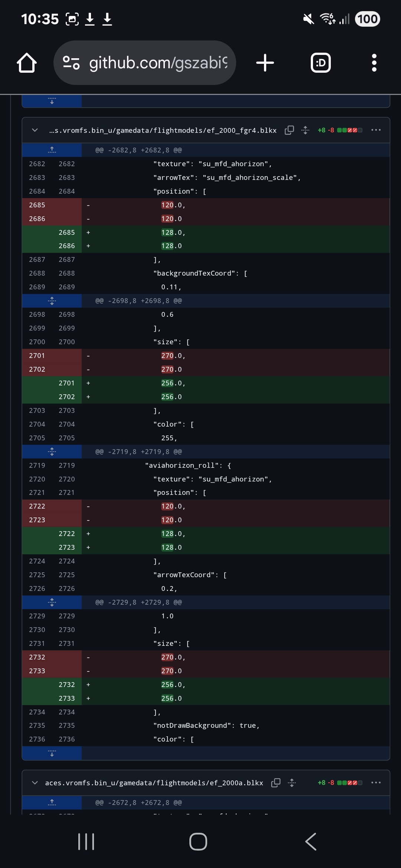Tap the github.com address bar URL

tap(158, 63)
